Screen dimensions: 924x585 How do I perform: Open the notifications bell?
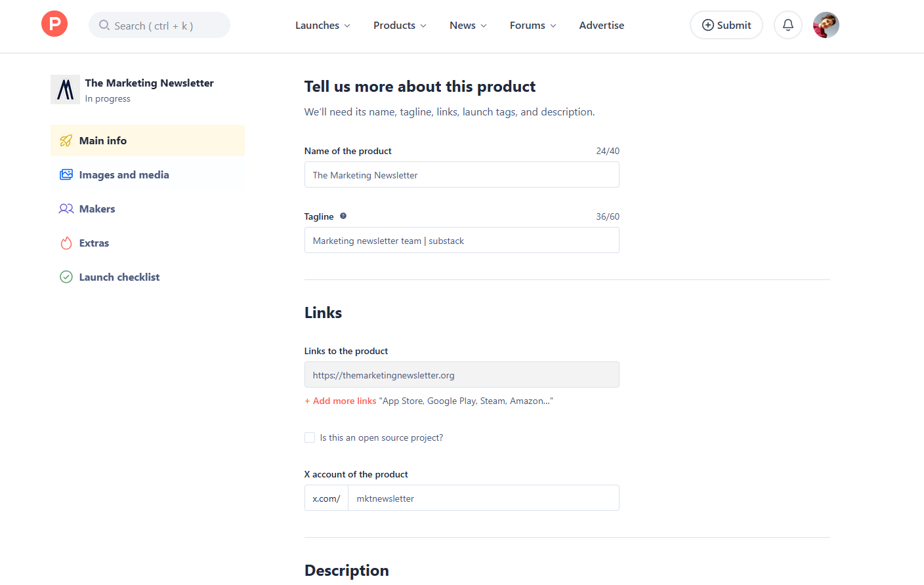tap(788, 25)
